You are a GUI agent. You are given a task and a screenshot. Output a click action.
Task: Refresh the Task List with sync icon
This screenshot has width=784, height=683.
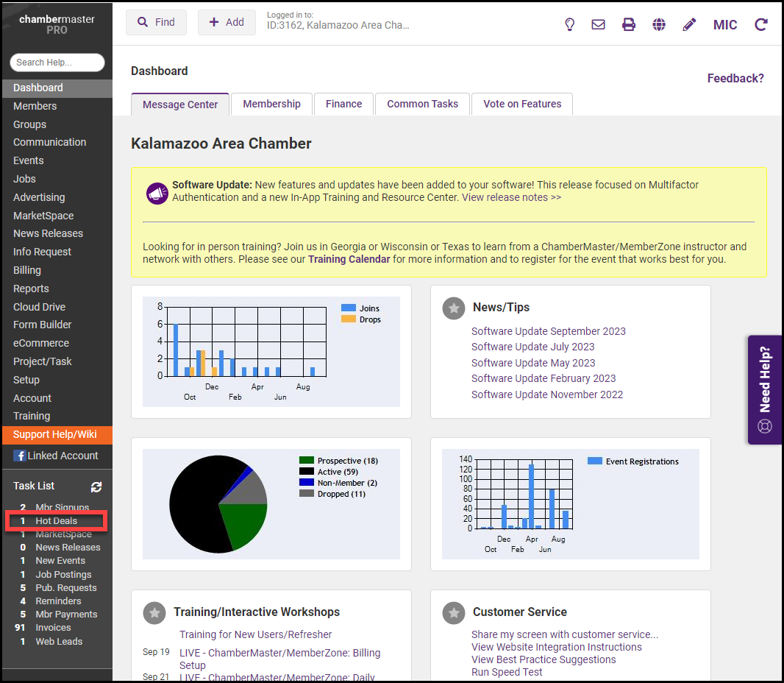(96, 486)
